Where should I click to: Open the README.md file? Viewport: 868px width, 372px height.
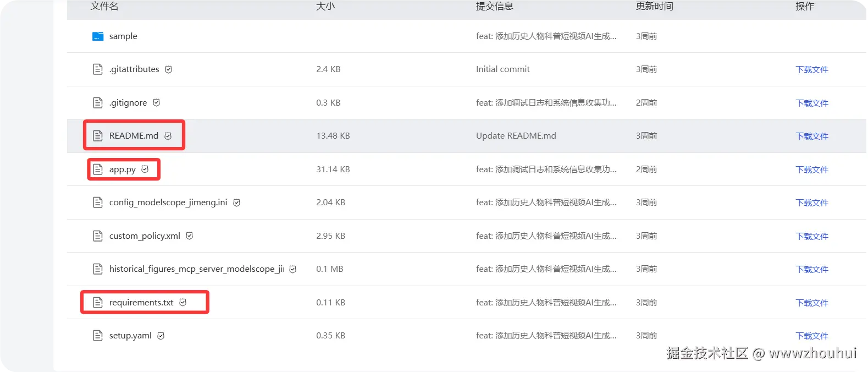[x=134, y=136]
